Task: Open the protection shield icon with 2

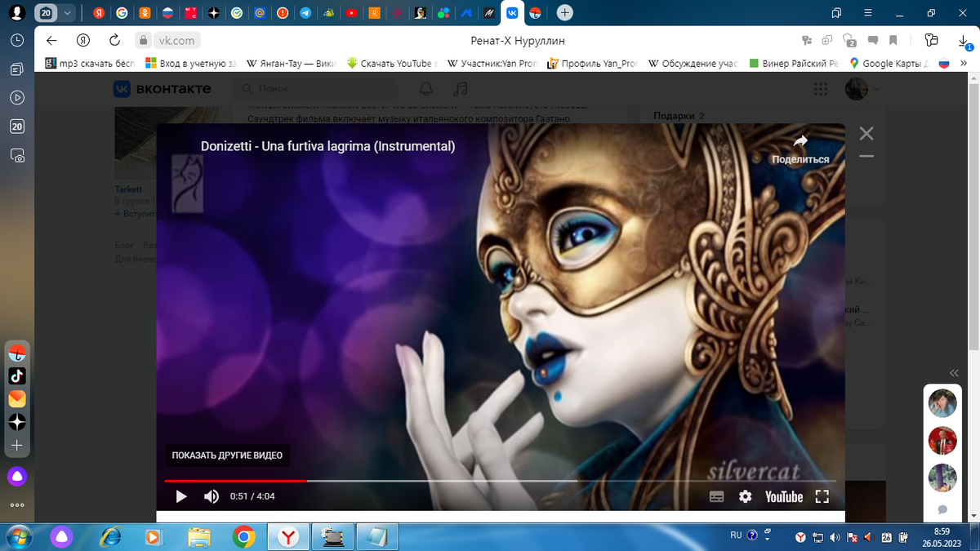Action: coord(849,41)
